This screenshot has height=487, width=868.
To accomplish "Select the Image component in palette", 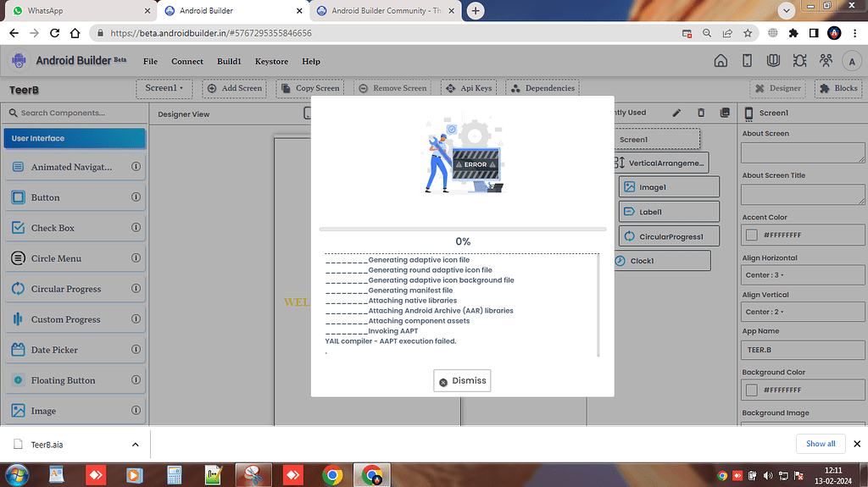I will point(75,411).
